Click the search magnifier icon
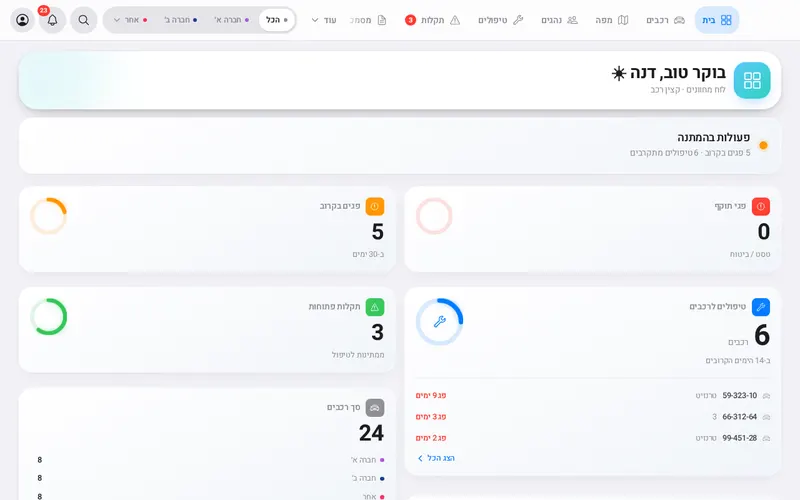 click(84, 20)
